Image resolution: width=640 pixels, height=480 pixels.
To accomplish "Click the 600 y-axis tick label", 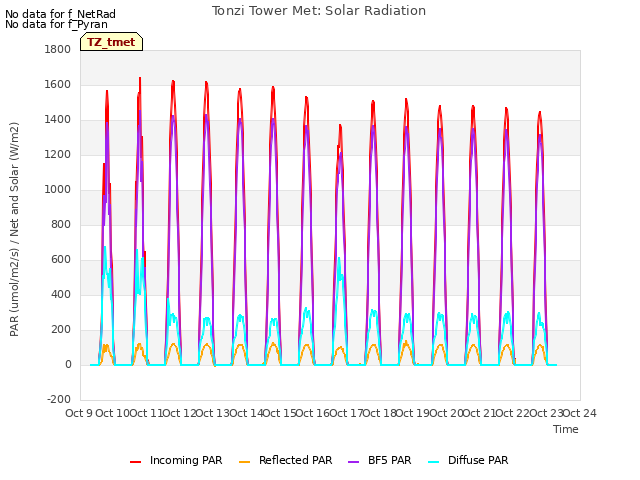I will (x=61, y=260).
